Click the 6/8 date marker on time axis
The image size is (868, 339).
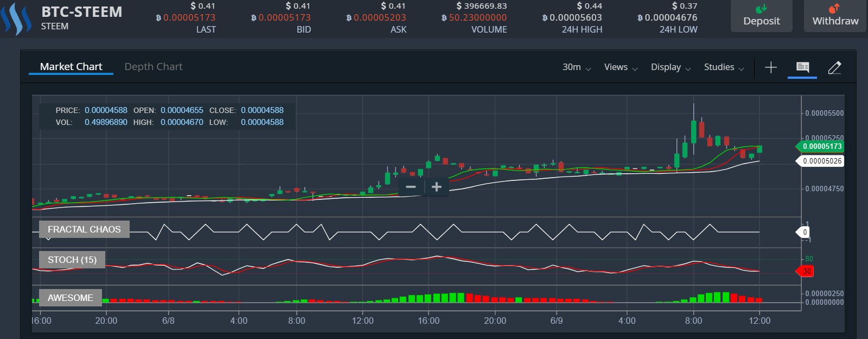pos(168,321)
